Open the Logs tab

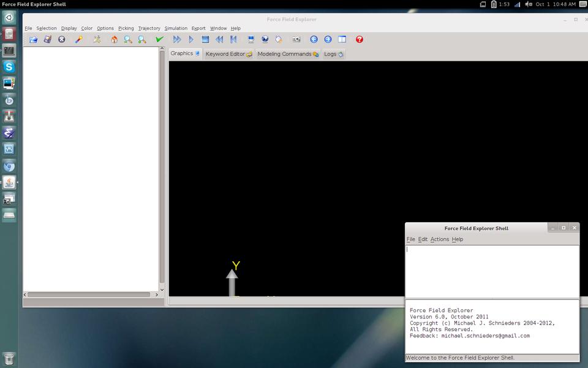click(333, 54)
